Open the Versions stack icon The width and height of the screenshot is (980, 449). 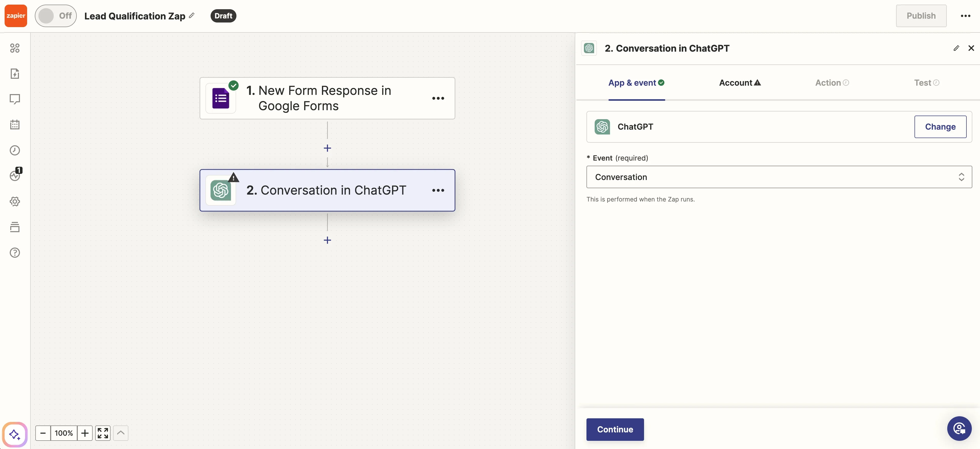pyautogui.click(x=15, y=227)
